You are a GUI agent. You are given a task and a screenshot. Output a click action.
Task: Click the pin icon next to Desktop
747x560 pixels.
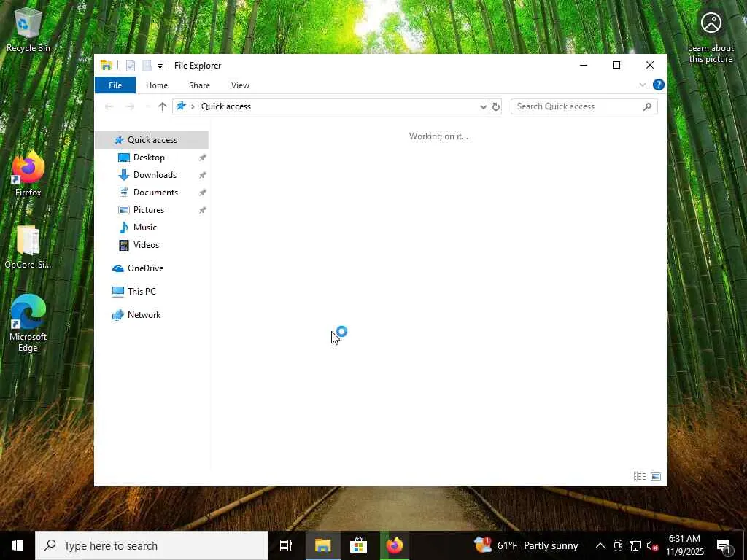203,157
